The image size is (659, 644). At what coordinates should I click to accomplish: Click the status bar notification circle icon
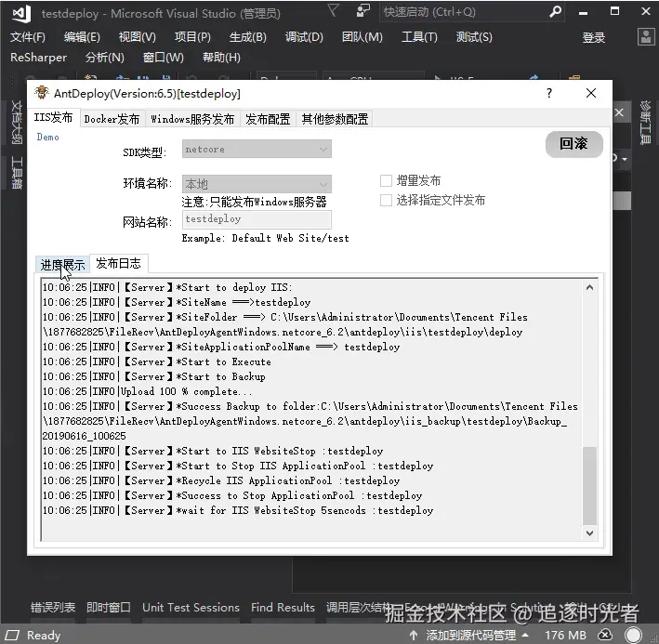tap(633, 635)
